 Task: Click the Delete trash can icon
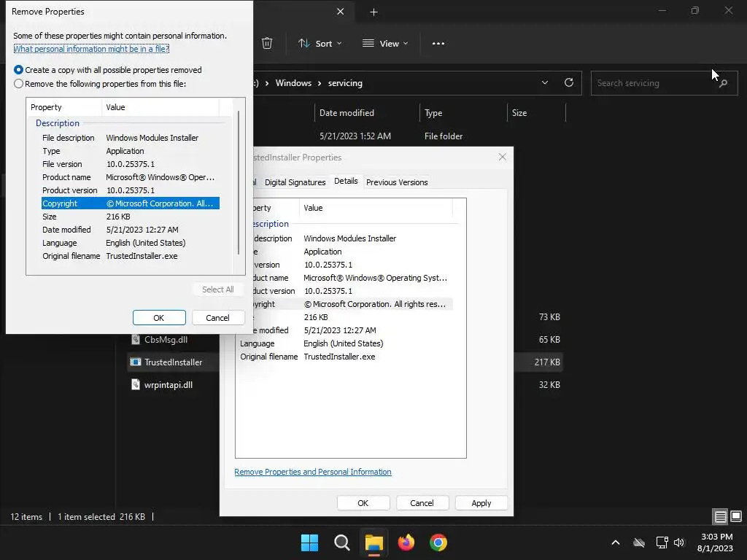point(267,43)
